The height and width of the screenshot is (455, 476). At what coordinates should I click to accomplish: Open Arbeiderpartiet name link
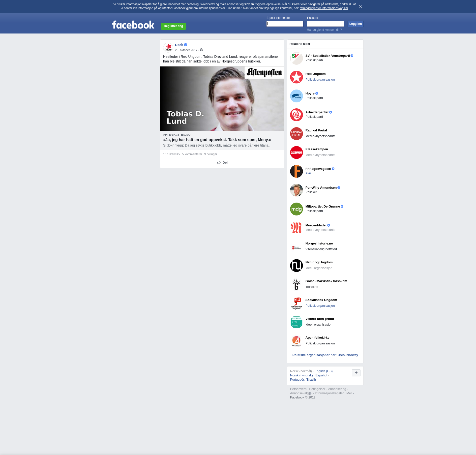tap(317, 112)
